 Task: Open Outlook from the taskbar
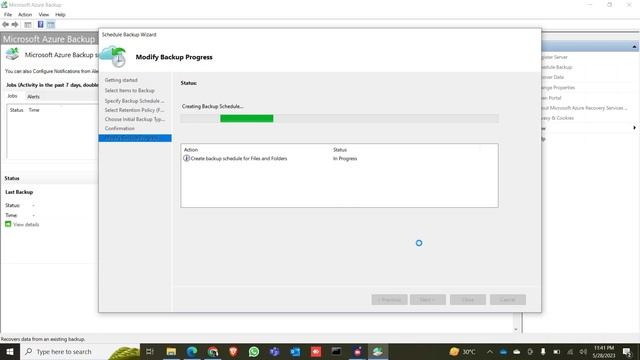pyautogui.click(x=295, y=351)
